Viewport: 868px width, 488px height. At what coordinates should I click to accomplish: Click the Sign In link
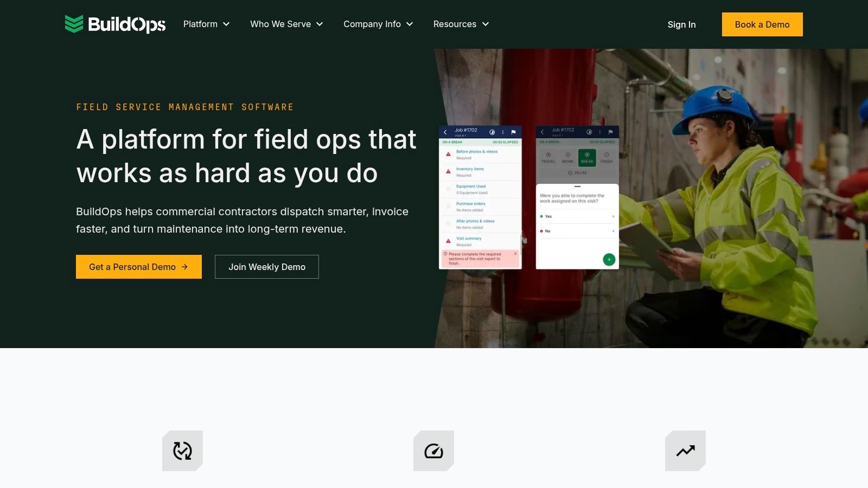(681, 24)
